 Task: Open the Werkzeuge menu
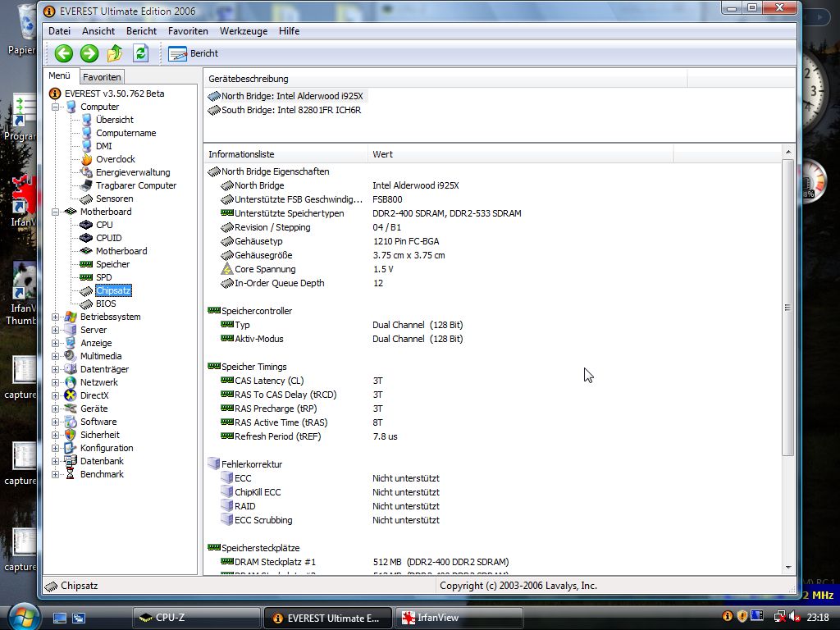pos(243,31)
